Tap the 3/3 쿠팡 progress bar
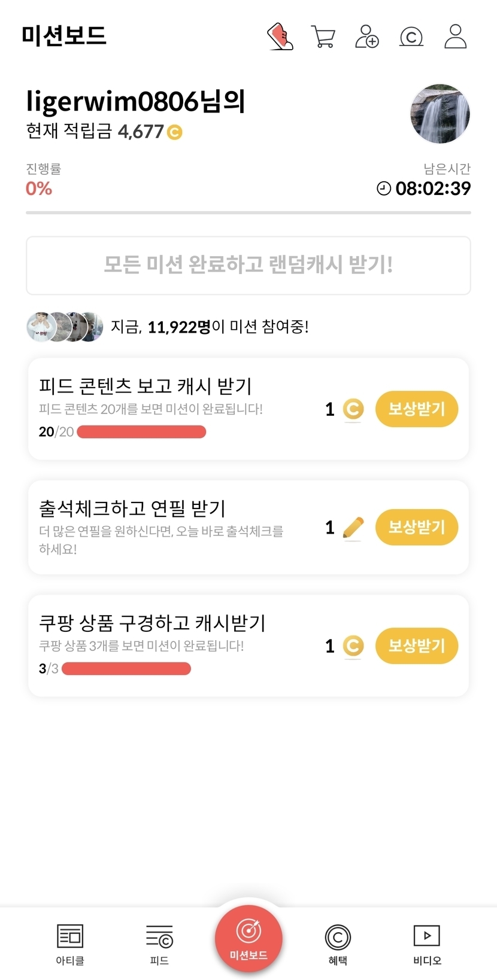Viewport: 497px width, 980px height. [x=126, y=669]
